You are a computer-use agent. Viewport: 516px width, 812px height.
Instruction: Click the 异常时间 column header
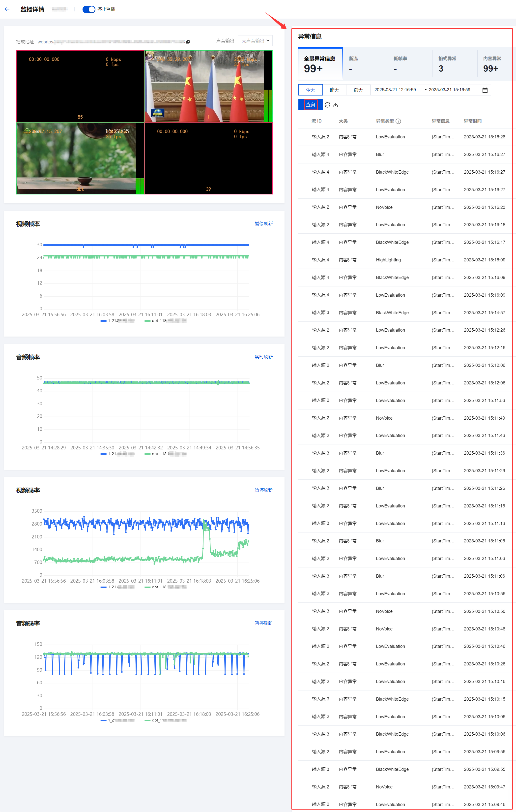point(473,121)
